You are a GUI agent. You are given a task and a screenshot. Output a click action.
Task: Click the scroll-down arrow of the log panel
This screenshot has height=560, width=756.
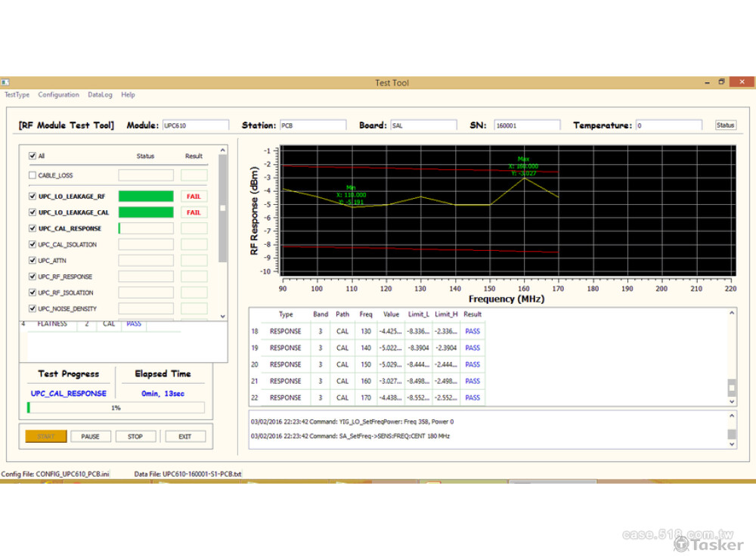730,444
